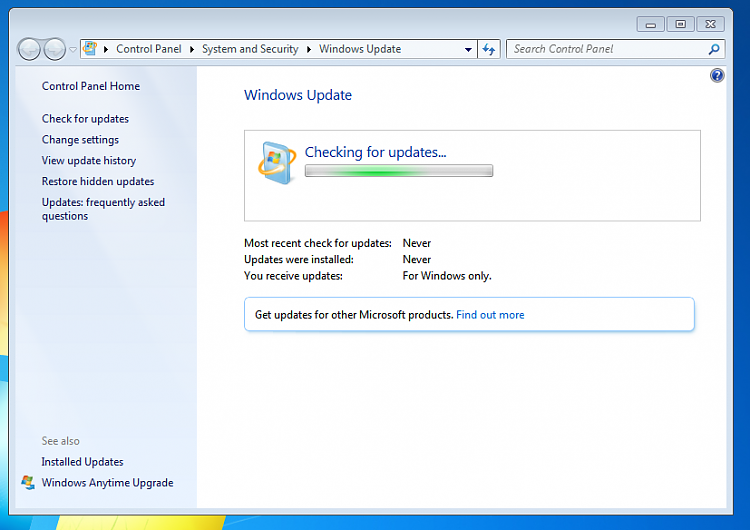Click the Back navigation arrow
Screen dimensions: 750x530
coord(29,49)
